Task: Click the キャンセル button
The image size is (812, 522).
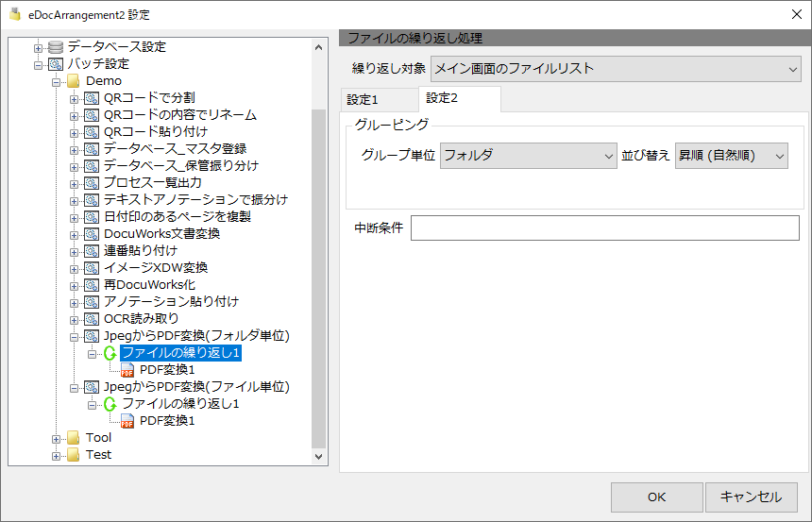Action: [751, 497]
